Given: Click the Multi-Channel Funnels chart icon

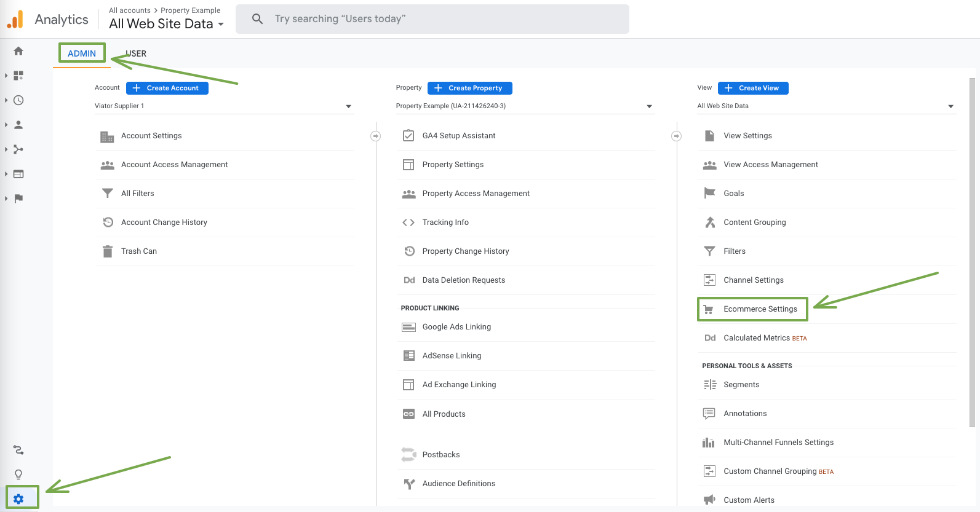Looking at the screenshot, I should (x=709, y=443).
